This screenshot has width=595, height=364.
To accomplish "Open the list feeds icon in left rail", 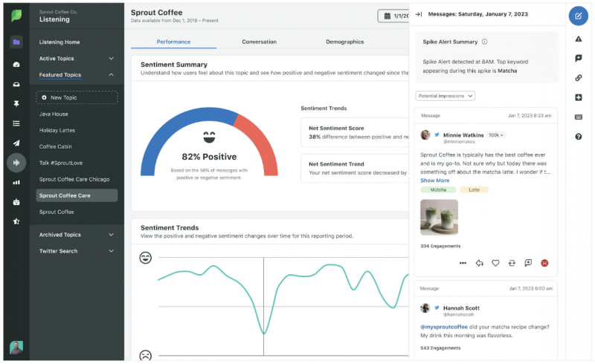I will pos(16,123).
